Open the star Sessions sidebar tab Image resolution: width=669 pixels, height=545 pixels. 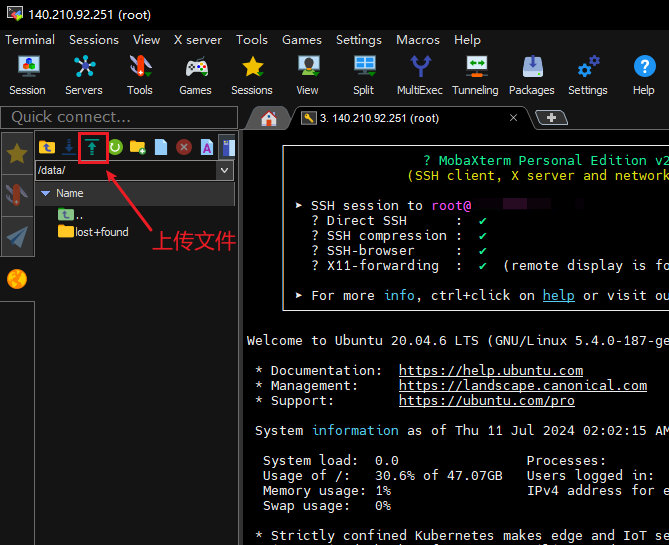tap(17, 153)
